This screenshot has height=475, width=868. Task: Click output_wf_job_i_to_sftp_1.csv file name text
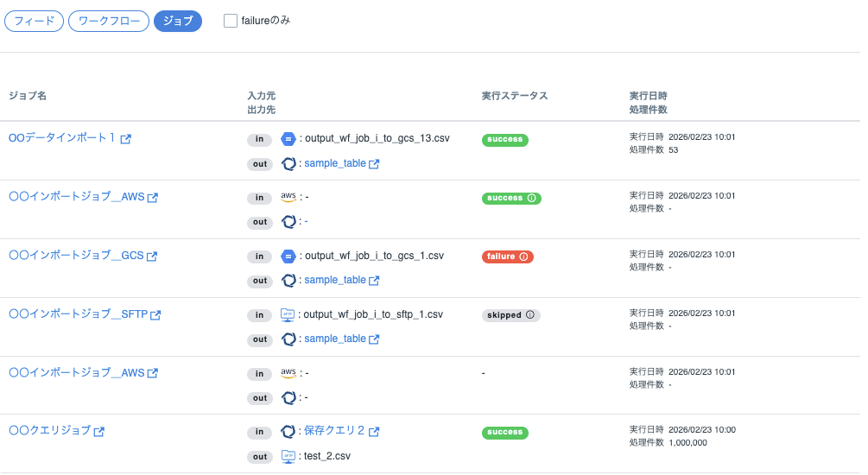[x=373, y=314]
